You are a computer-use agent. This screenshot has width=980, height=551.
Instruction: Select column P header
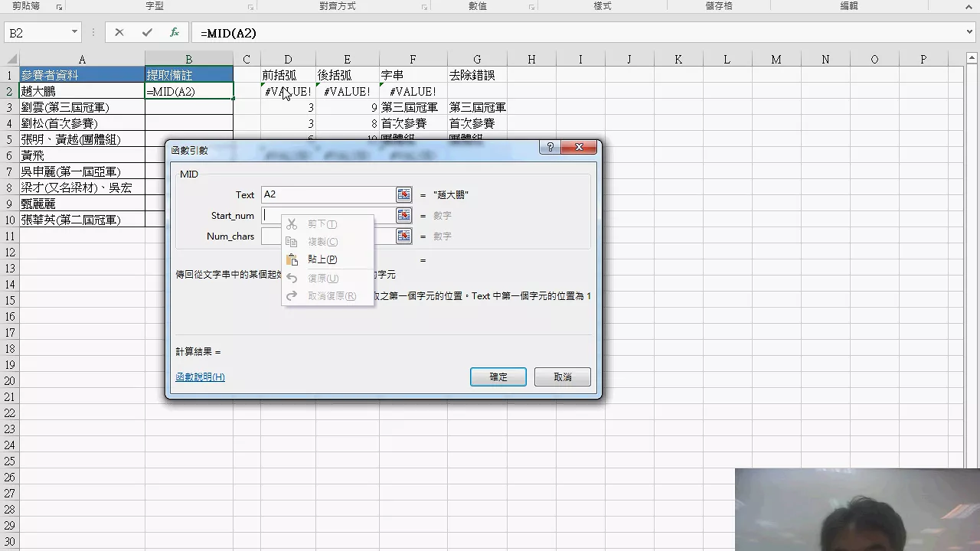[x=923, y=59]
